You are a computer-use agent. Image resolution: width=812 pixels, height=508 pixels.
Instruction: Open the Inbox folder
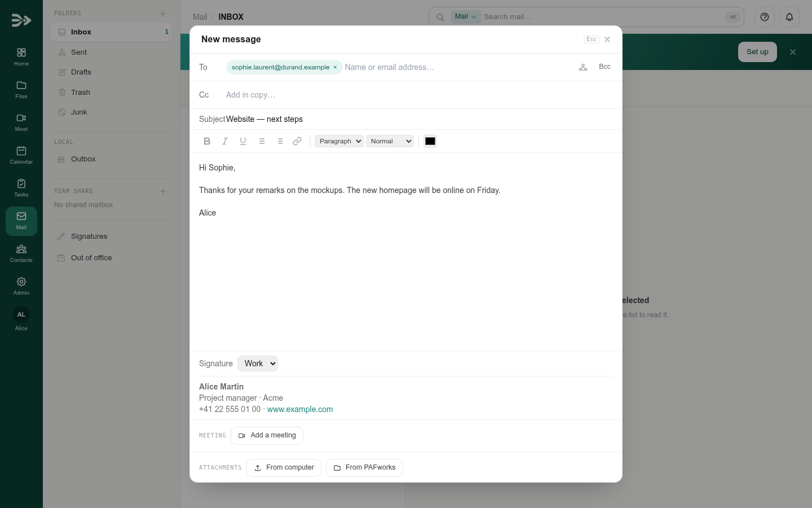click(111, 32)
